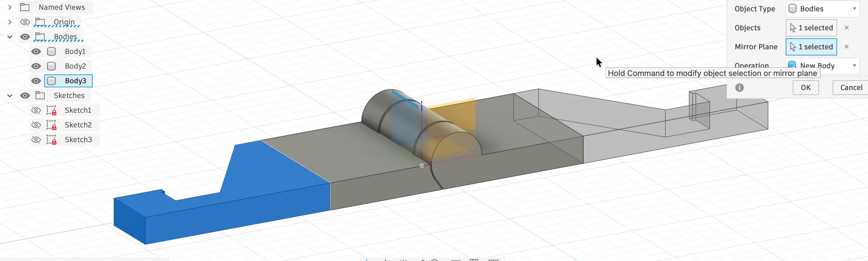The image size is (868, 261).
Task: Select Sketch2 in the browser tree
Action: pos(78,125)
